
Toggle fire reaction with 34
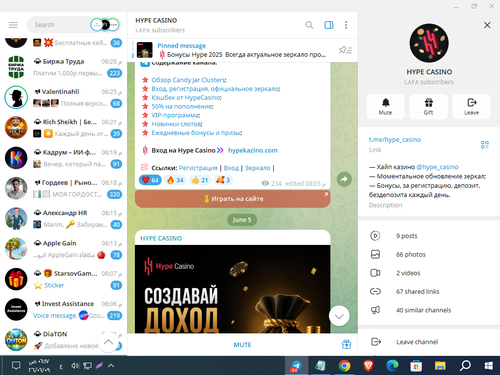(175, 180)
